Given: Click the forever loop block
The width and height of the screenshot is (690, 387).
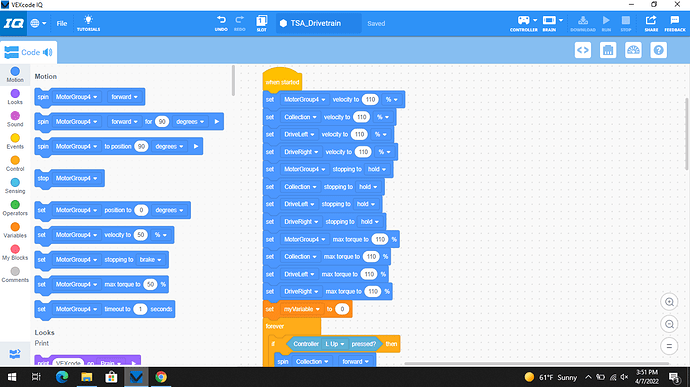Looking at the screenshot, I should 275,326.
